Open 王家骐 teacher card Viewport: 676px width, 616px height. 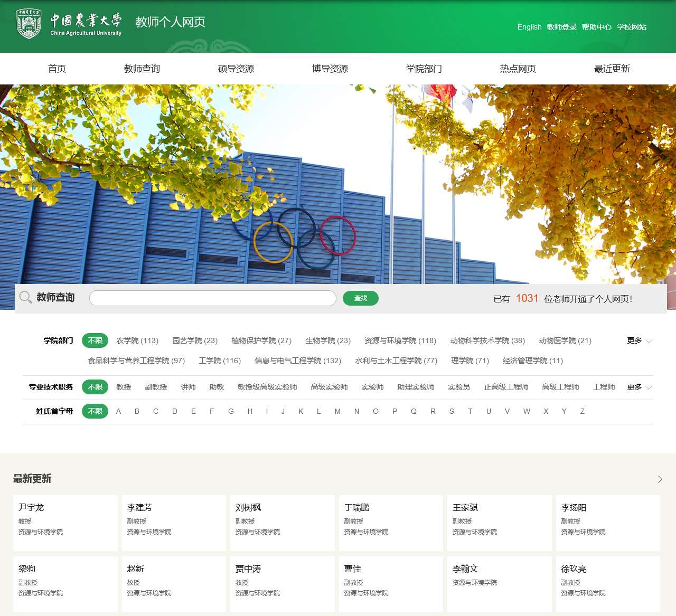click(x=500, y=523)
